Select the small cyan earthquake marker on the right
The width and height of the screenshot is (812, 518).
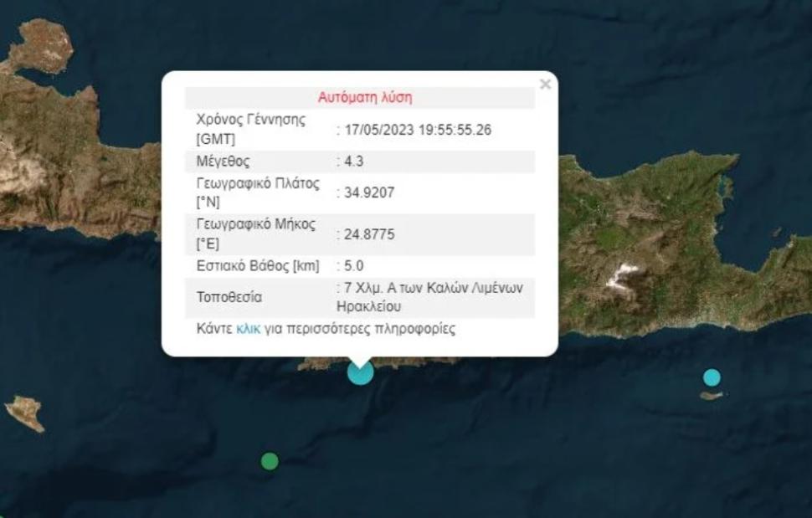(x=712, y=377)
